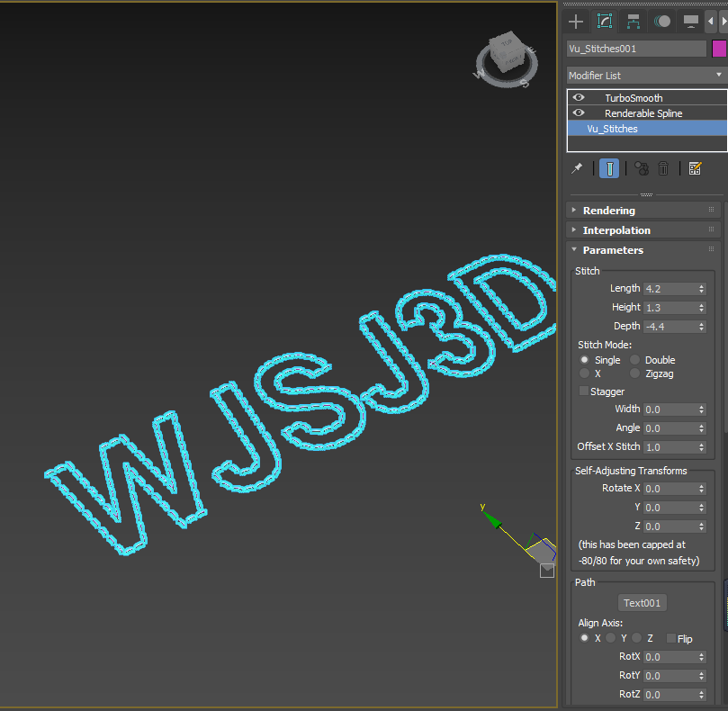
Task: Select the Zigzag stitch mode
Action: [635, 373]
